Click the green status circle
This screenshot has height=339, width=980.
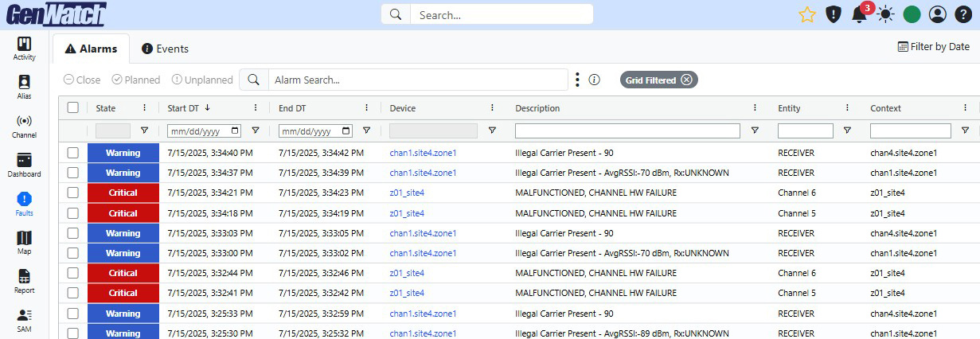[912, 14]
